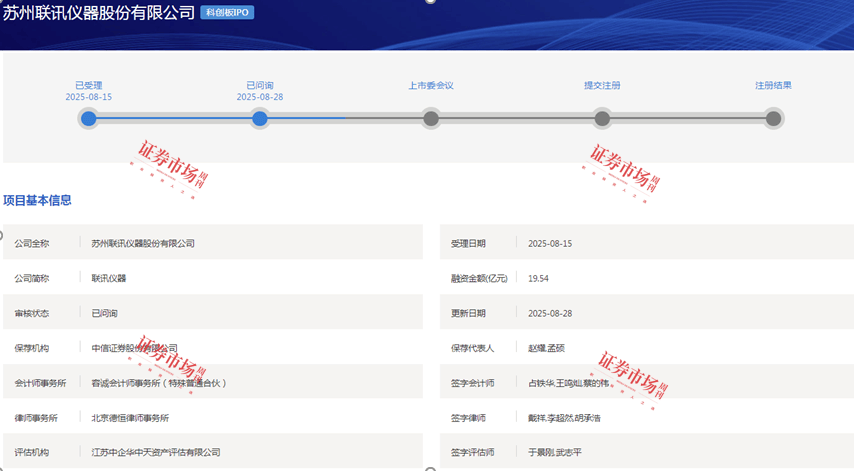Click the 上市委会议 label above timeline
This screenshot has height=471, width=854.
point(431,85)
